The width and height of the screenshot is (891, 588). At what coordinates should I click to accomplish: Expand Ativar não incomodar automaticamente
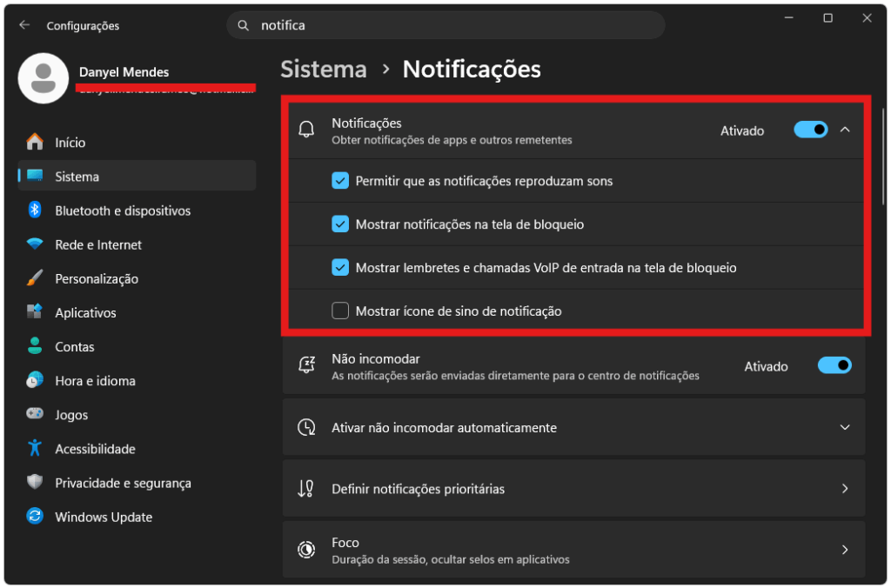[846, 427]
